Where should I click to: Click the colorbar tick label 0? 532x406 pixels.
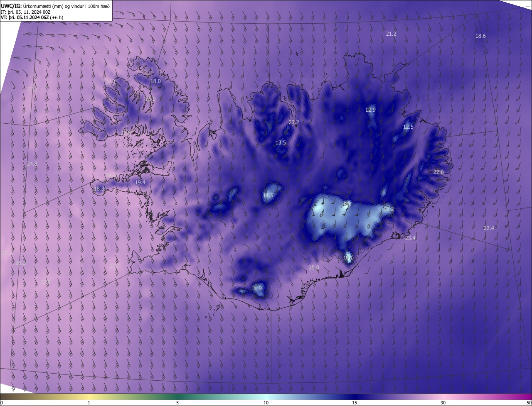pos(2,403)
